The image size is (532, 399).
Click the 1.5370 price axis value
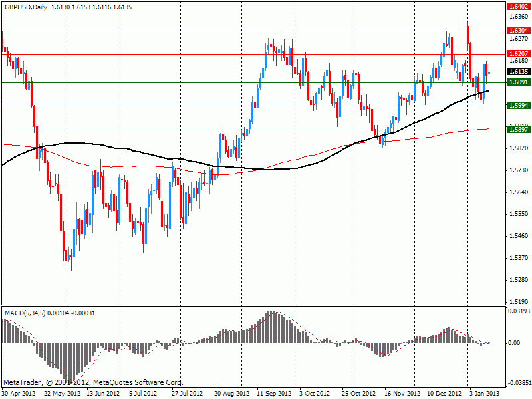coord(519,257)
